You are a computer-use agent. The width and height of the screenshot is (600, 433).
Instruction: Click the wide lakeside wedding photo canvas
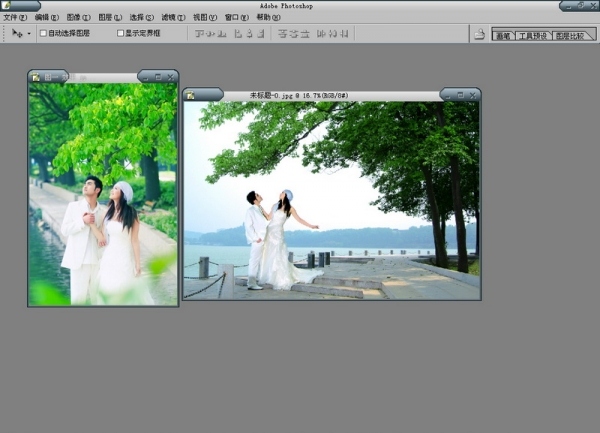coord(331,200)
